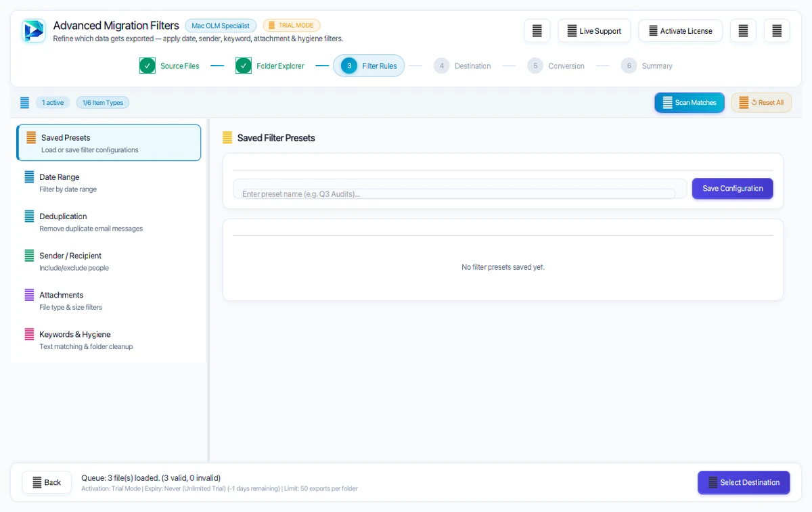Click the Activate License button
Image resolution: width=812 pixels, height=512 pixels.
[680, 31]
